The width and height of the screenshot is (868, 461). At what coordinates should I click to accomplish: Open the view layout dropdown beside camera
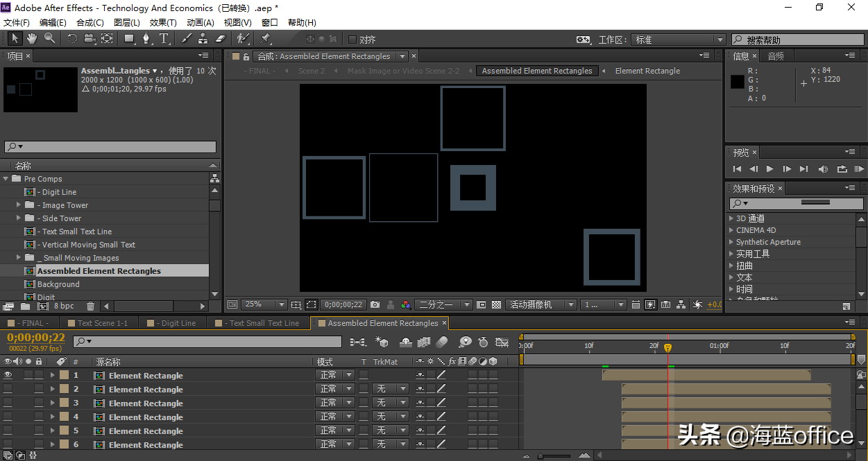[x=604, y=304]
